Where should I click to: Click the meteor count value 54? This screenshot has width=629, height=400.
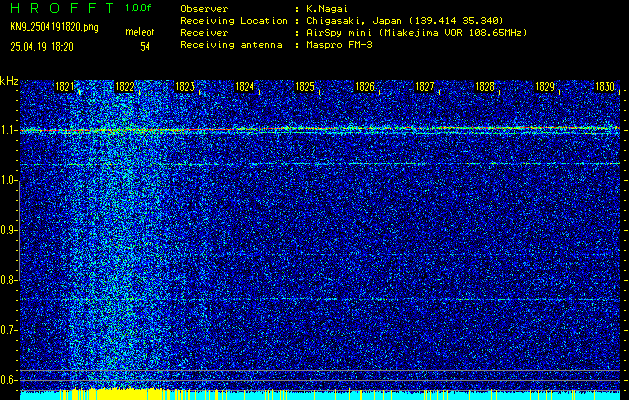[x=145, y=47]
